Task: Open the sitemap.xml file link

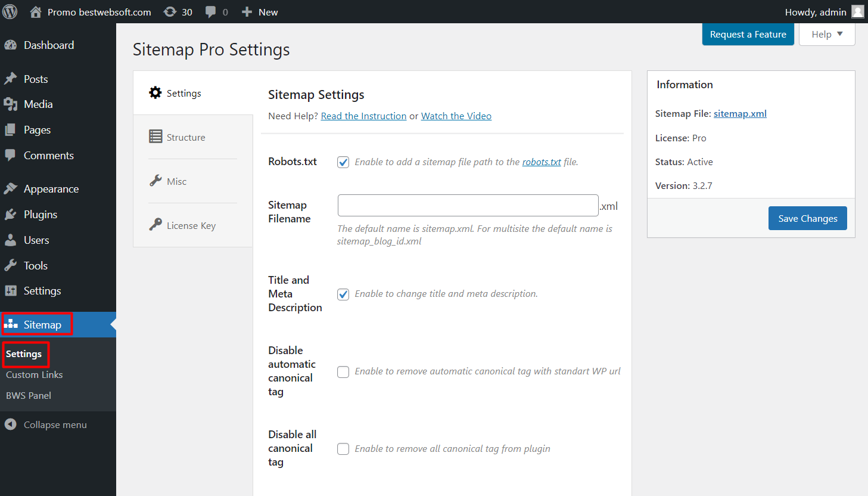Action: point(740,114)
